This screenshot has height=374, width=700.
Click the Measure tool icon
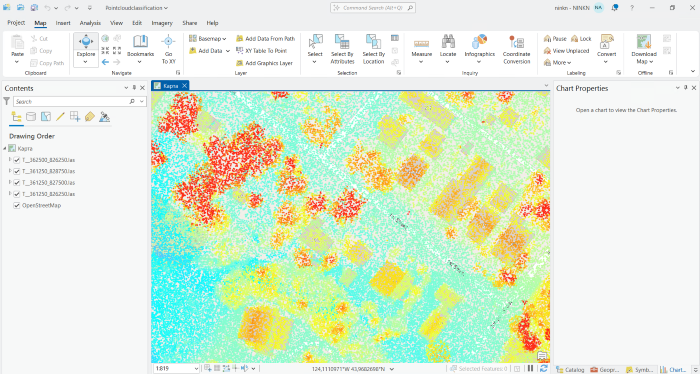[x=421, y=44]
